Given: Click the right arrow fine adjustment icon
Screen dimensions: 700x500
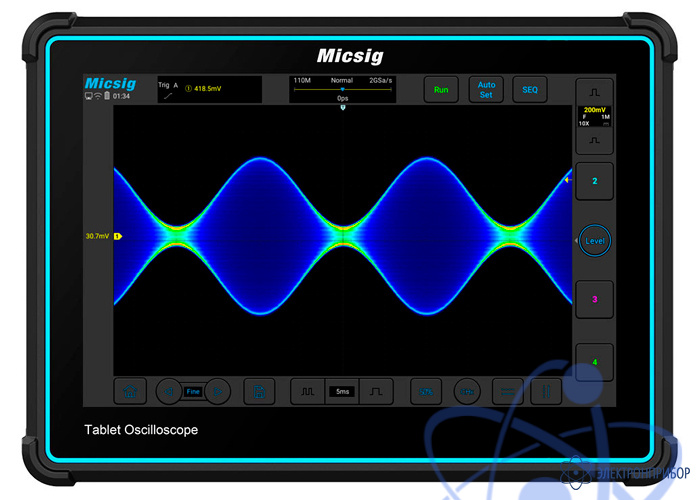Looking at the screenshot, I should pyautogui.click(x=218, y=392).
